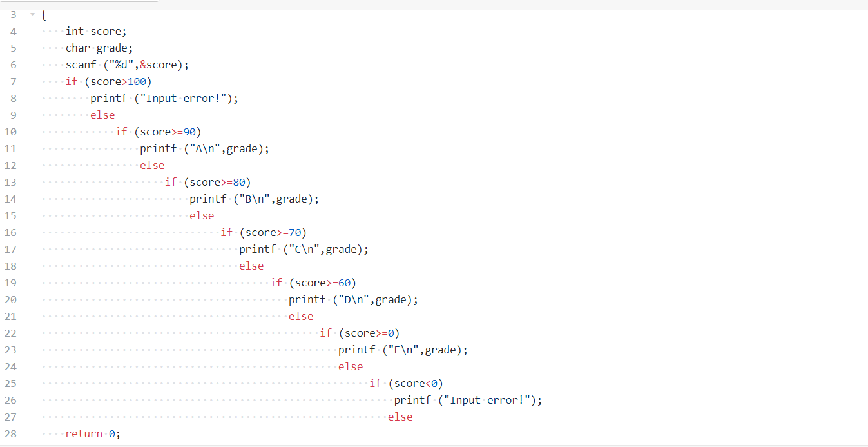Click line number 16 in the gutter

click(x=10, y=232)
